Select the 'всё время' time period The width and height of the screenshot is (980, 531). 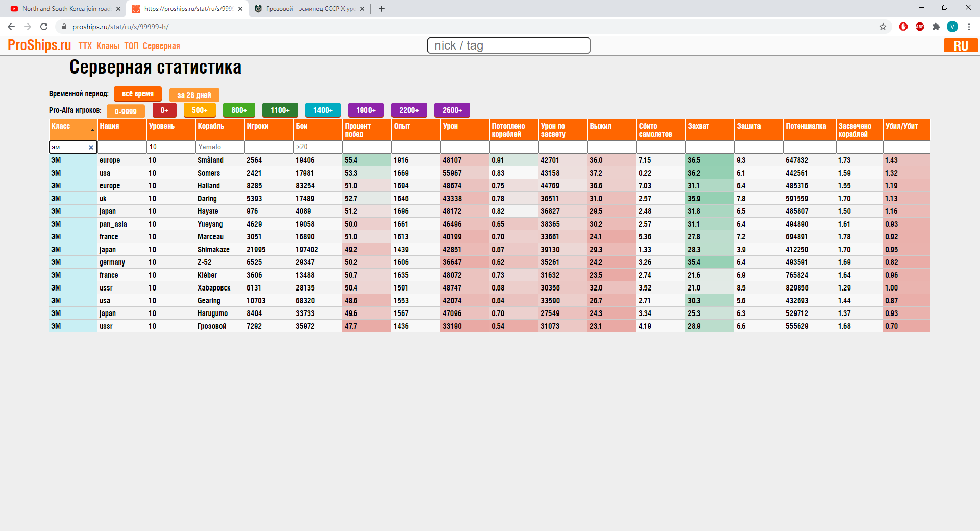[x=137, y=94]
